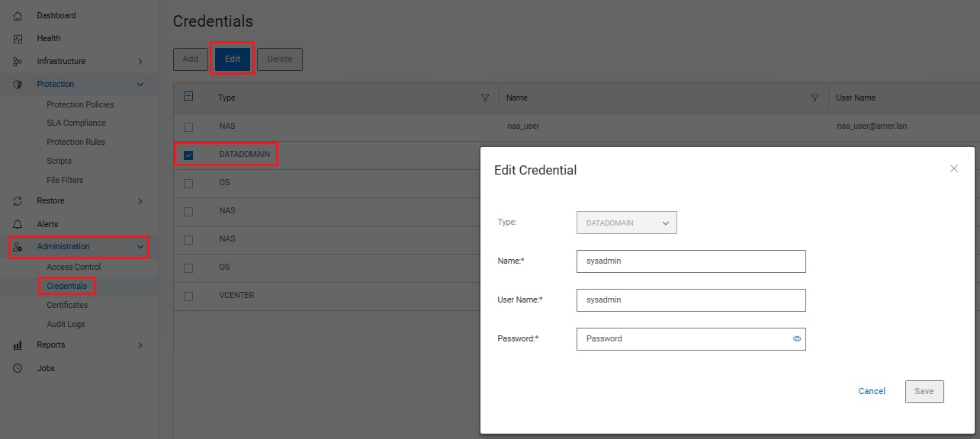
Task: Click the Dashboard home icon in sidebar
Action: point(18,15)
